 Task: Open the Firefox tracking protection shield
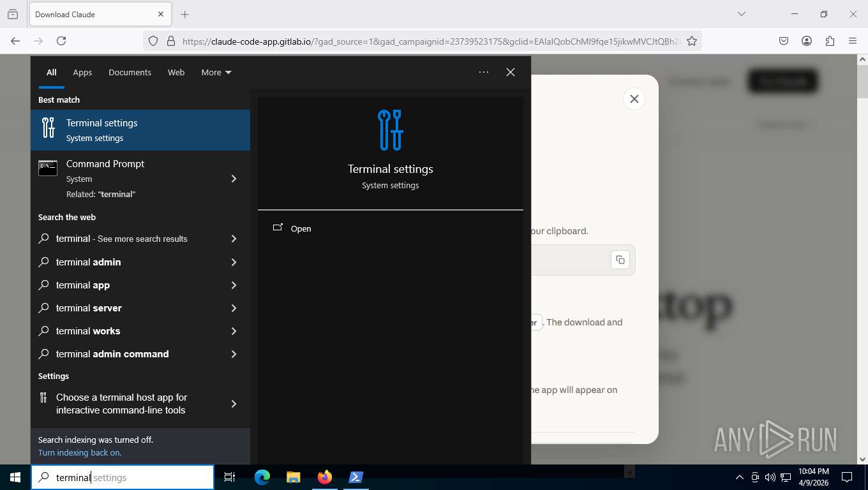(x=153, y=41)
